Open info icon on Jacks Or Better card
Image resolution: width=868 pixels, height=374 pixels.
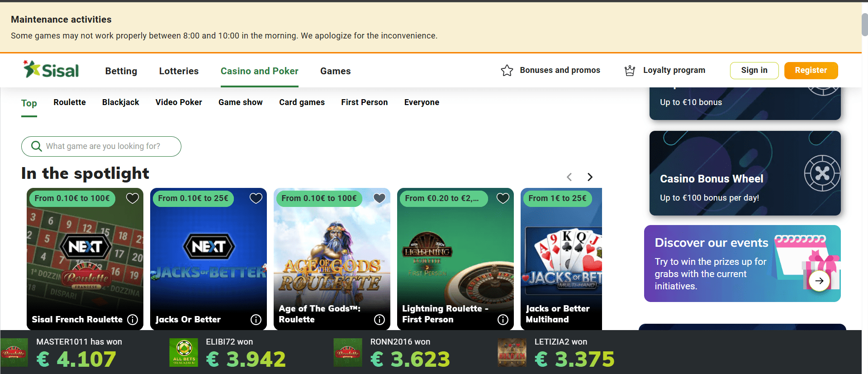pos(256,320)
